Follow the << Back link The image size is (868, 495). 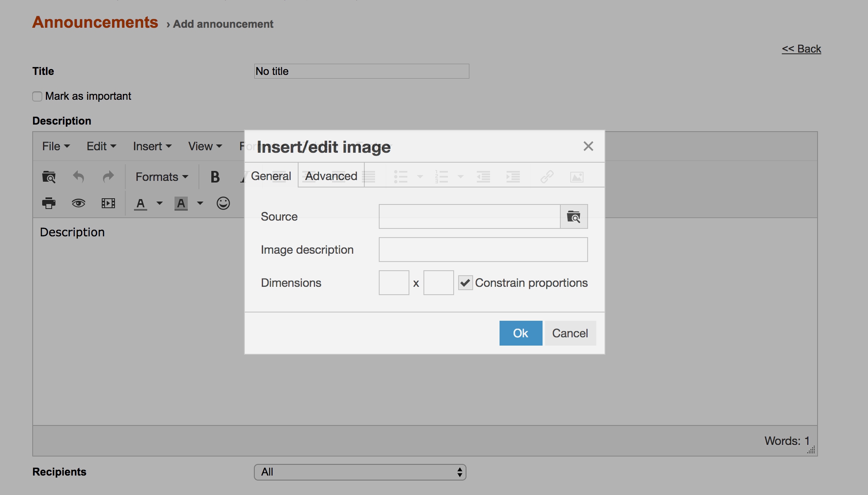point(801,49)
